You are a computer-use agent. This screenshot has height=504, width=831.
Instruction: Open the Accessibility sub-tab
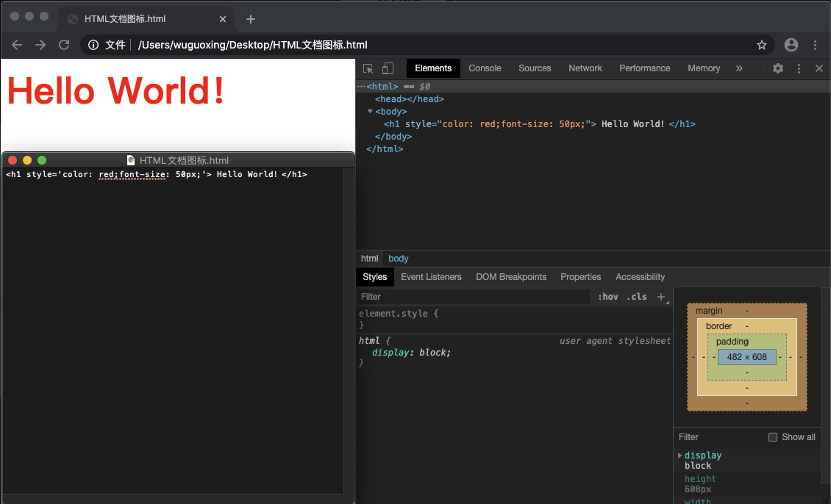point(640,277)
